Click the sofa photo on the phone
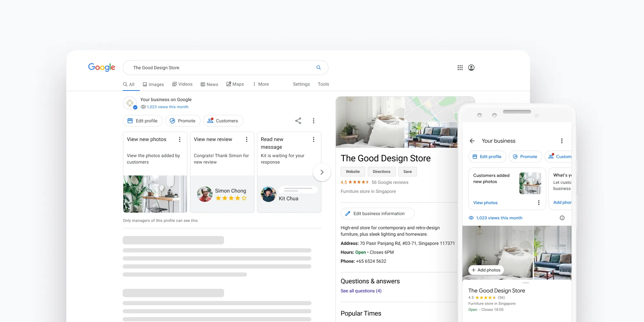 coord(553,252)
